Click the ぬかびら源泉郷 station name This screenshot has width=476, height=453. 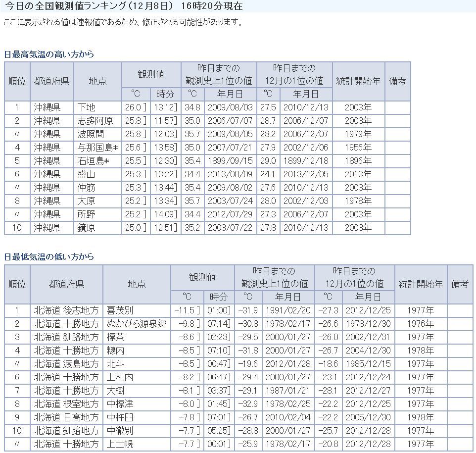click(x=137, y=324)
